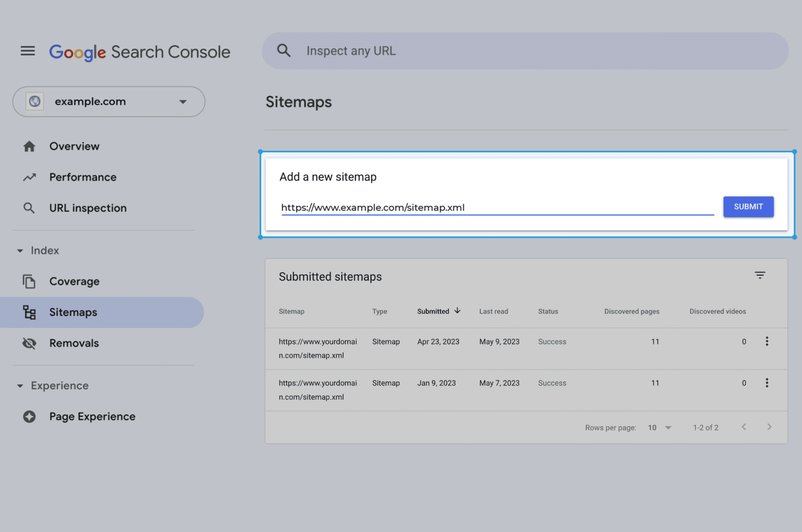Screen dimensions: 802x532
Task: Click the Page Experience circle icon
Action: tap(29, 416)
